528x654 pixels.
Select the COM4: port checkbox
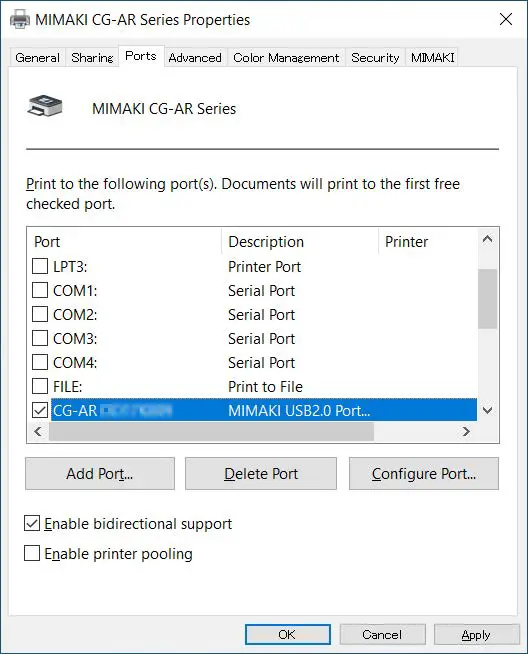40,362
